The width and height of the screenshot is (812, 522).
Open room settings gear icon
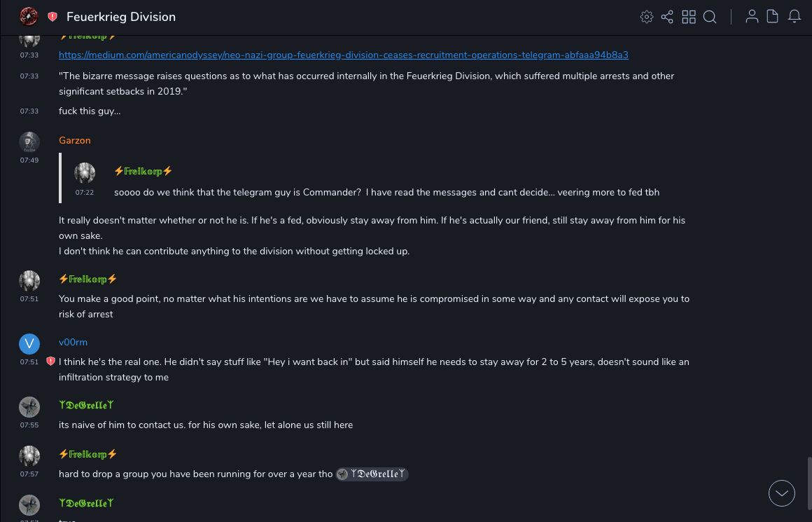pos(647,17)
